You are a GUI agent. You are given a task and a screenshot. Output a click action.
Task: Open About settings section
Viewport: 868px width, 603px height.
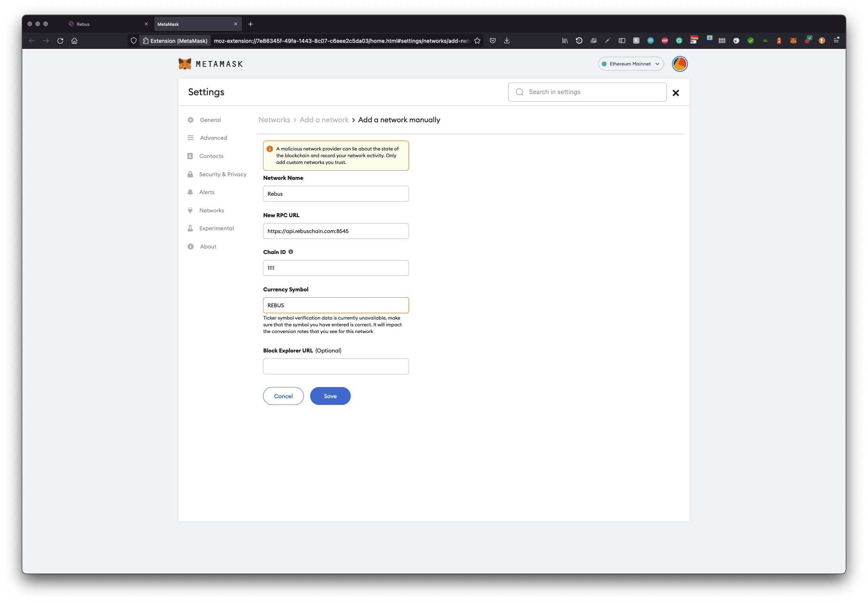click(x=208, y=247)
